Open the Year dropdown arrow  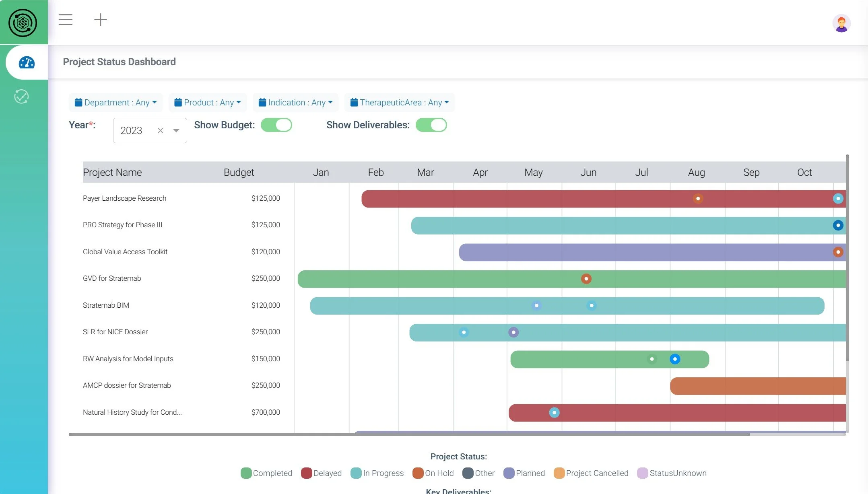(x=176, y=130)
